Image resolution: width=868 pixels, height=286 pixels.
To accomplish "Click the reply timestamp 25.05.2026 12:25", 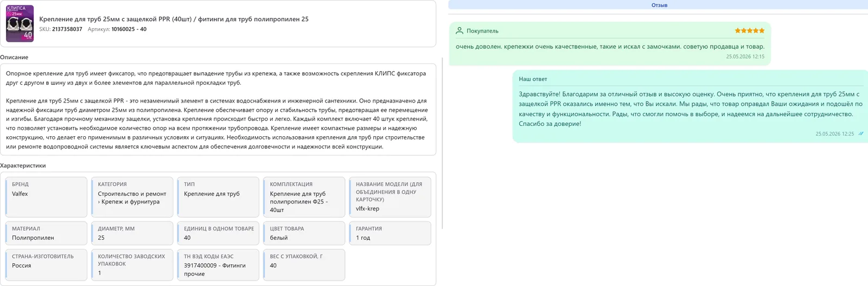I will [x=834, y=134].
